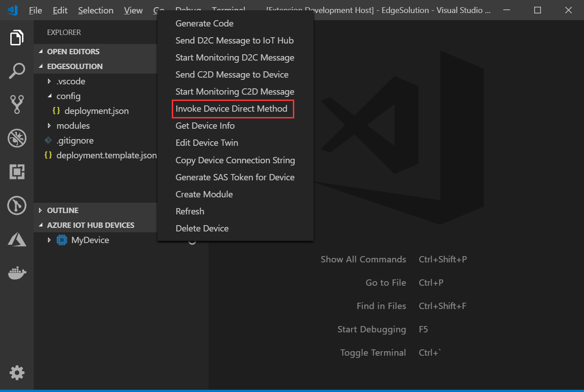This screenshot has width=584, height=392.
Task: Click the deployment.json braces icon
Action: coord(56,111)
